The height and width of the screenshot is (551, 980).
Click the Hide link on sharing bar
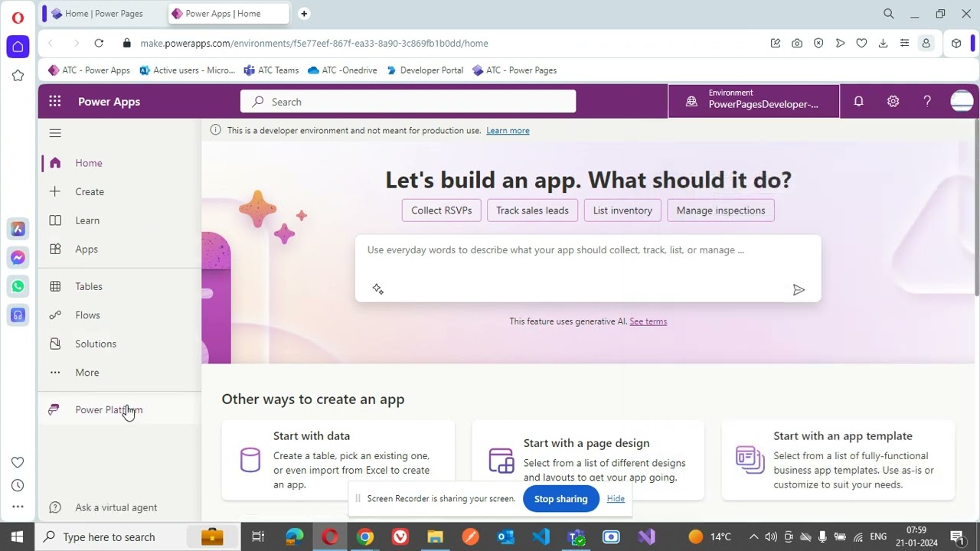616,498
